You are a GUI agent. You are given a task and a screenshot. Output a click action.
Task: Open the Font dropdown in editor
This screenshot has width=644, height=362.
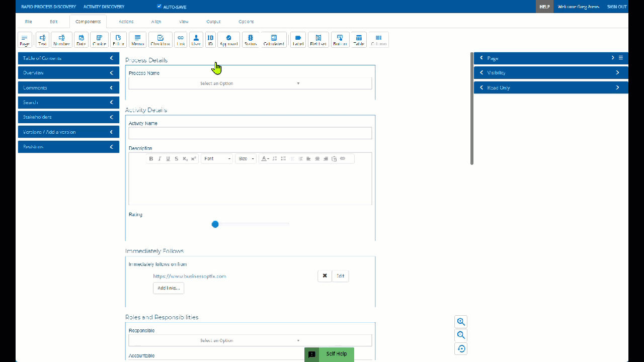(217, 159)
